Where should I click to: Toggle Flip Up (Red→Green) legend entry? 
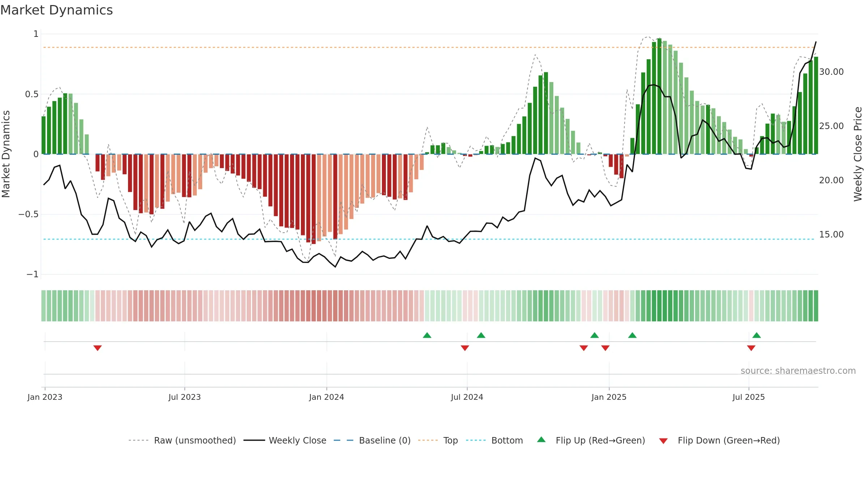click(591, 440)
